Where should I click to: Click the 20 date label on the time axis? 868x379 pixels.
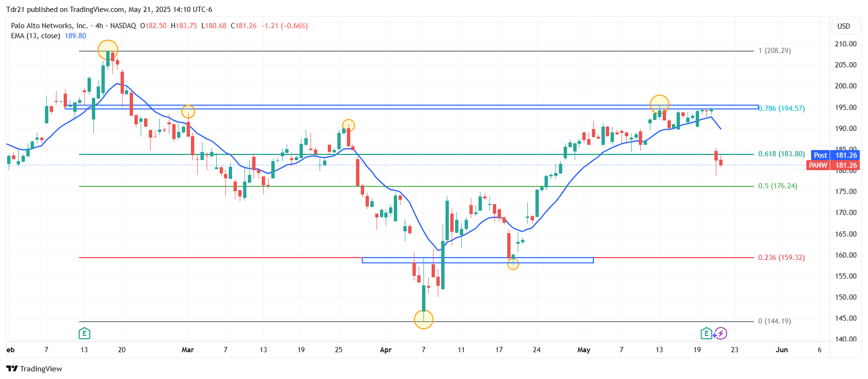(x=122, y=350)
